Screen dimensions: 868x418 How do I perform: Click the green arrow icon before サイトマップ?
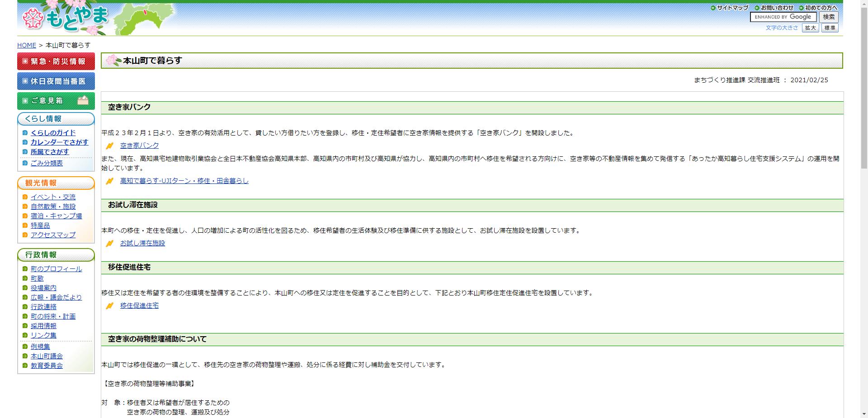[712, 7]
